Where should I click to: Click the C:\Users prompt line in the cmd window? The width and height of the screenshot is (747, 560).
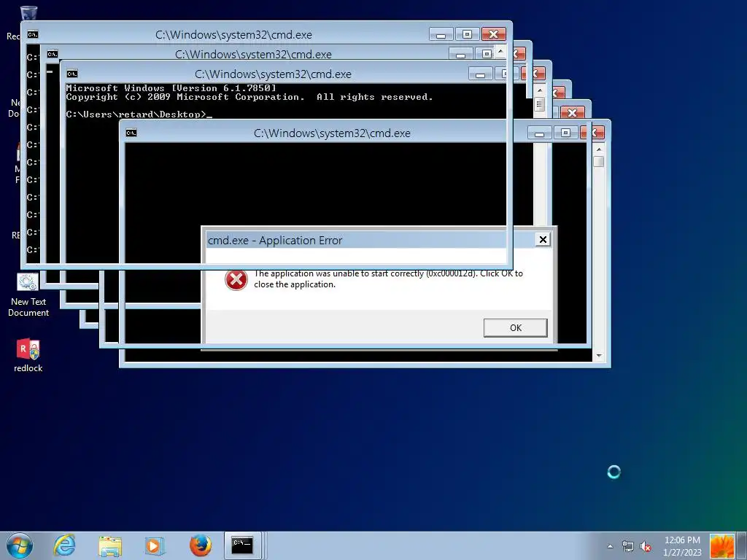coord(139,114)
